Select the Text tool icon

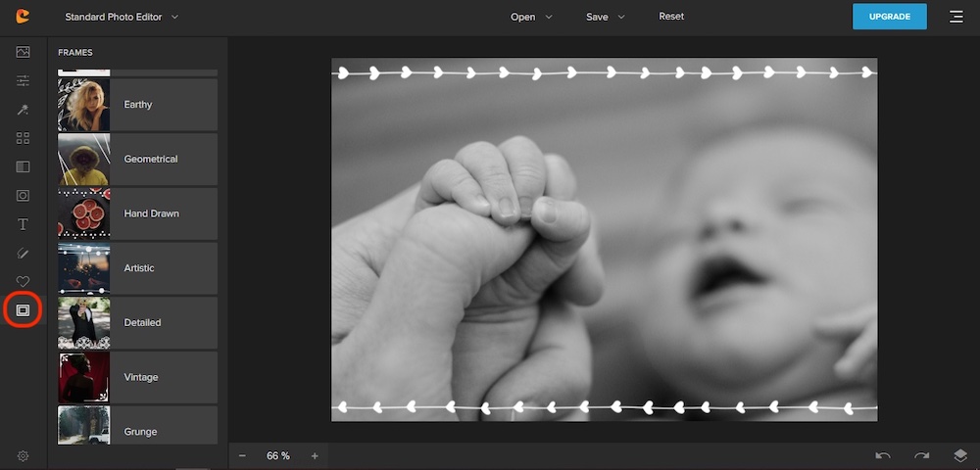click(23, 224)
